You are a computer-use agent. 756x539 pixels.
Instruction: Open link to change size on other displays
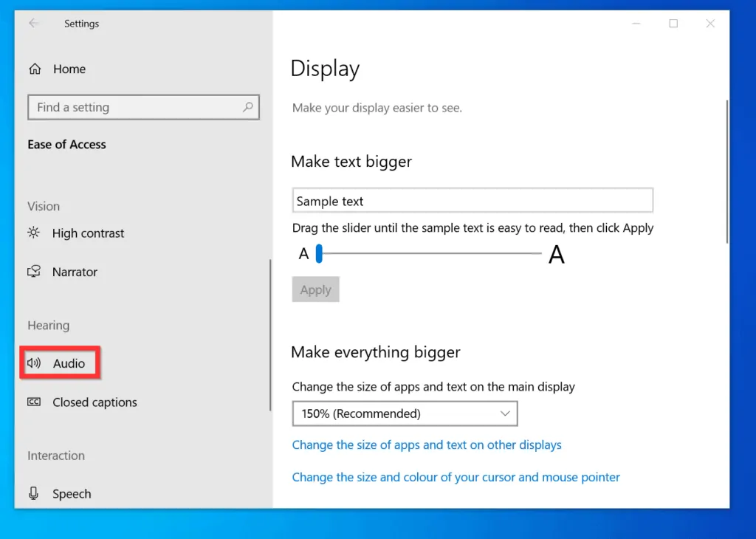[427, 445]
